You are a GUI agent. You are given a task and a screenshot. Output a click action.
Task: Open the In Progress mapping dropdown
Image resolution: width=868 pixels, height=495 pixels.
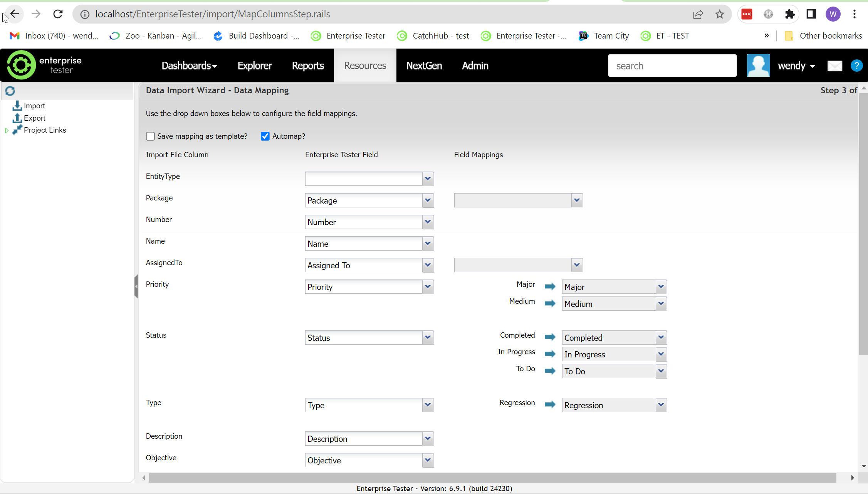661,354
